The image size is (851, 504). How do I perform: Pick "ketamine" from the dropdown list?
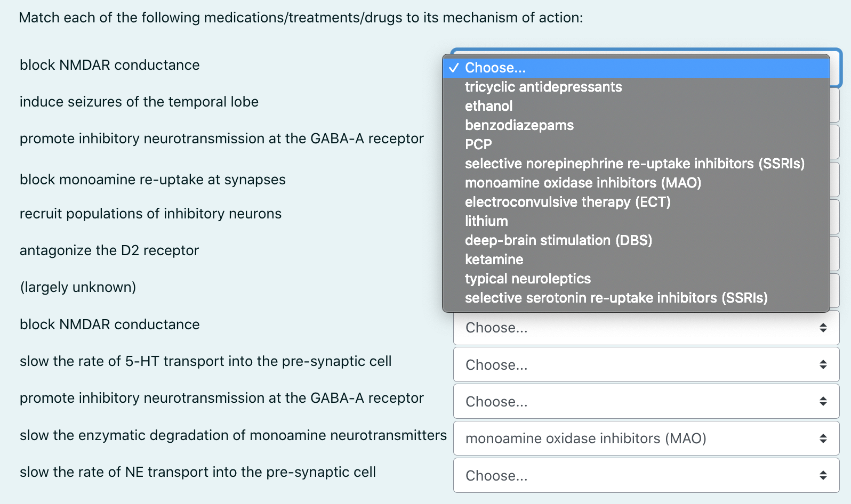click(x=494, y=259)
